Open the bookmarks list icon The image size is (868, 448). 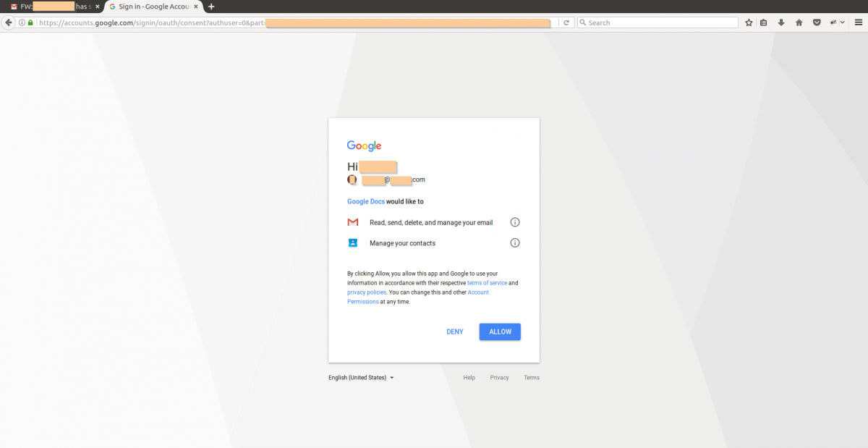click(x=764, y=22)
